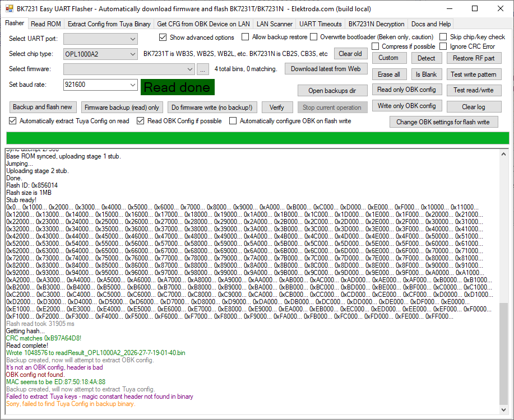Click the Is Blank button
Image resolution: width=514 pixels, height=420 pixels.
coord(426,74)
